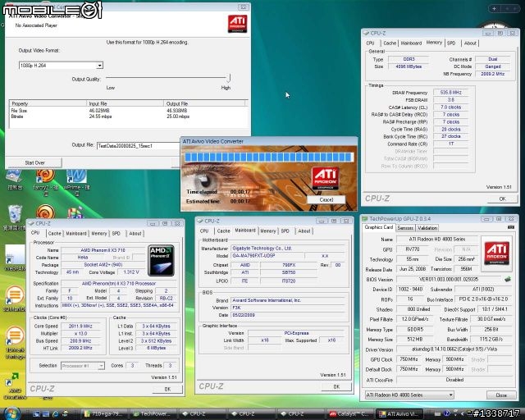Select Graphics Card tab in GPU-Z
525x420 pixels.
[x=379, y=227]
